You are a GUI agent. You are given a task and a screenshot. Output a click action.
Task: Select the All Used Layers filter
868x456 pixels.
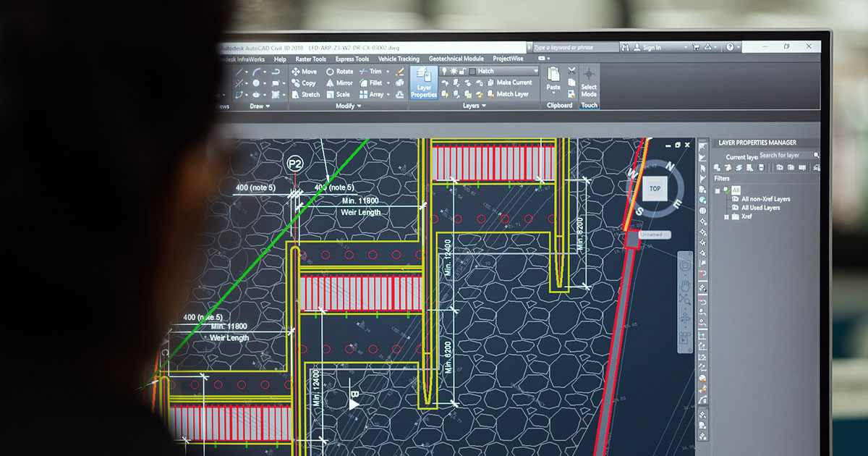[x=760, y=208]
